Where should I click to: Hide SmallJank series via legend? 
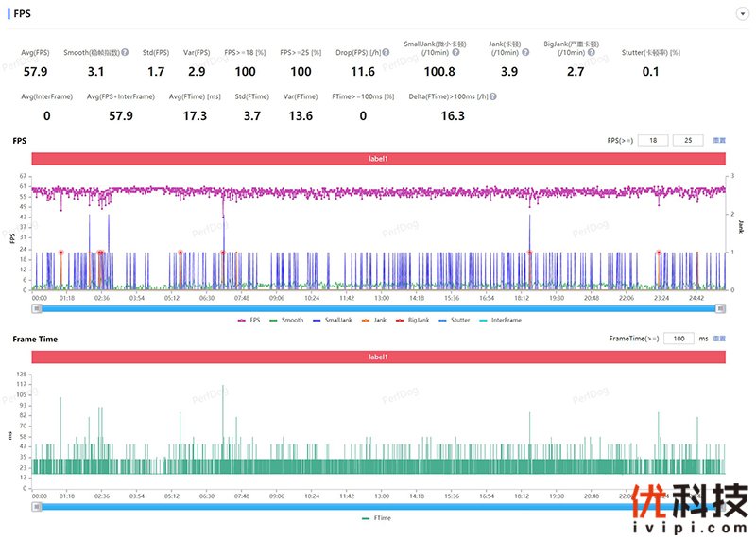[x=334, y=321]
